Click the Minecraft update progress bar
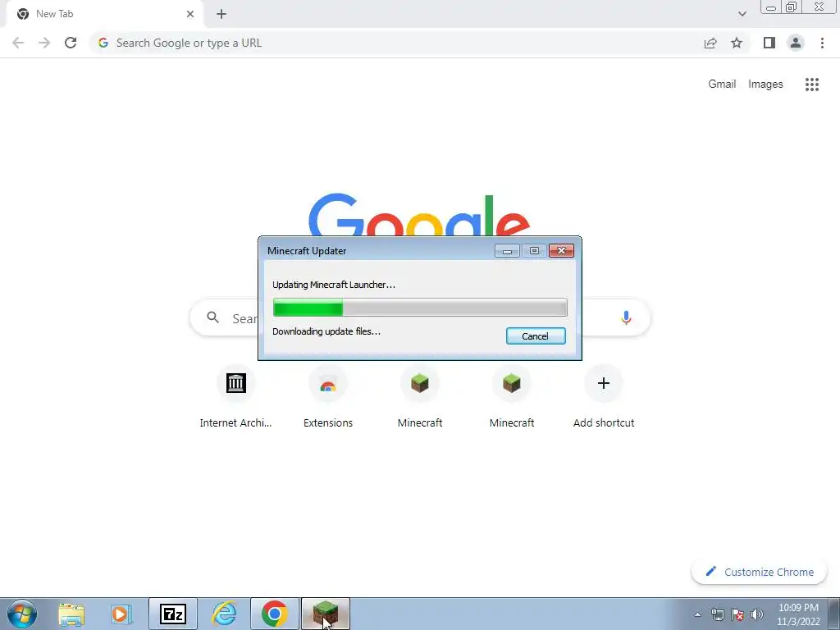This screenshot has height=630, width=840. click(x=420, y=308)
